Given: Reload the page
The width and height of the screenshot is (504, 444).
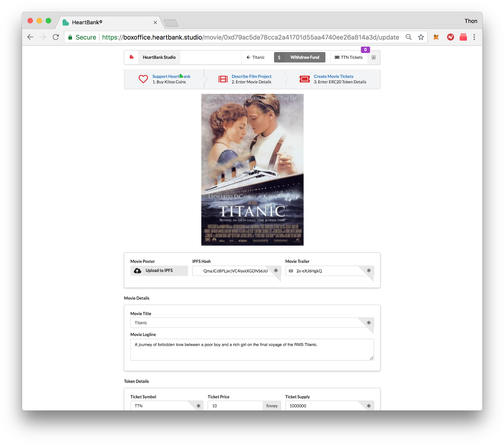Looking at the screenshot, I should (x=56, y=37).
